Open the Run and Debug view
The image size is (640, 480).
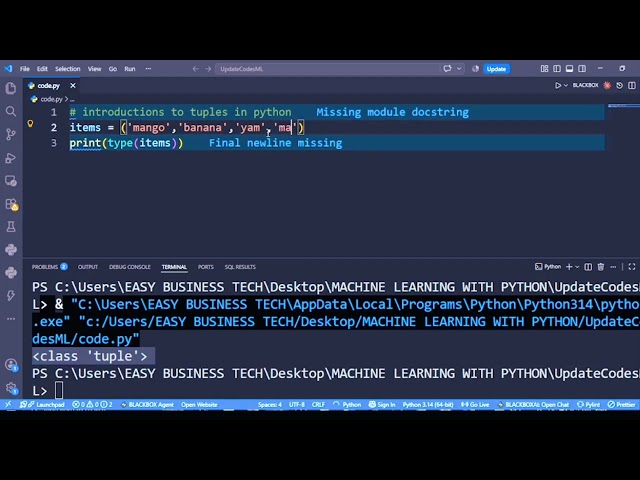pos(11,158)
